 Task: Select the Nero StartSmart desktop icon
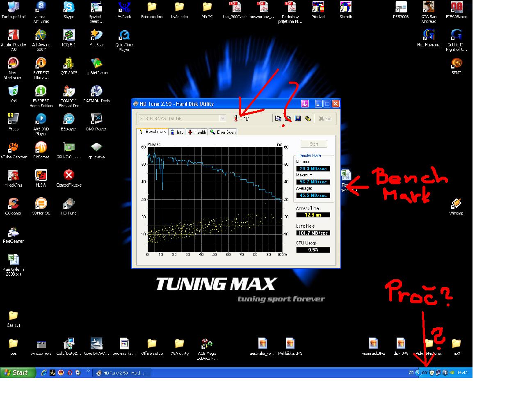tap(14, 68)
